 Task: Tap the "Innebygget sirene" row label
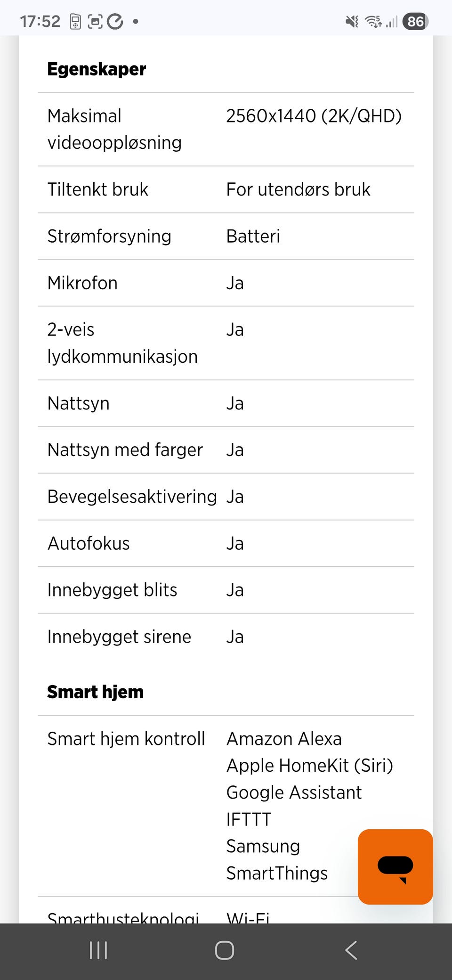(x=119, y=637)
